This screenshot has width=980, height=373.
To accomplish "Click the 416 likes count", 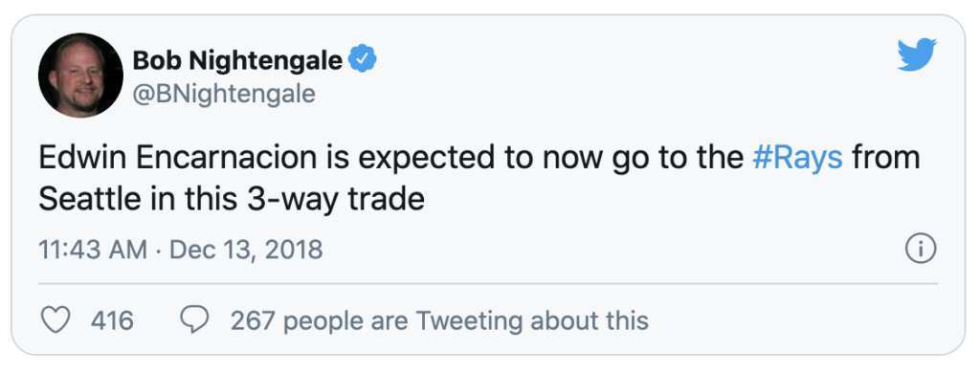I will click(x=113, y=320).
